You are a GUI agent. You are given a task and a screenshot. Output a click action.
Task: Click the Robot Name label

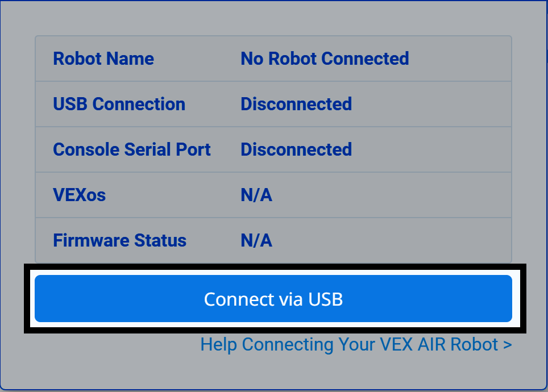click(103, 59)
